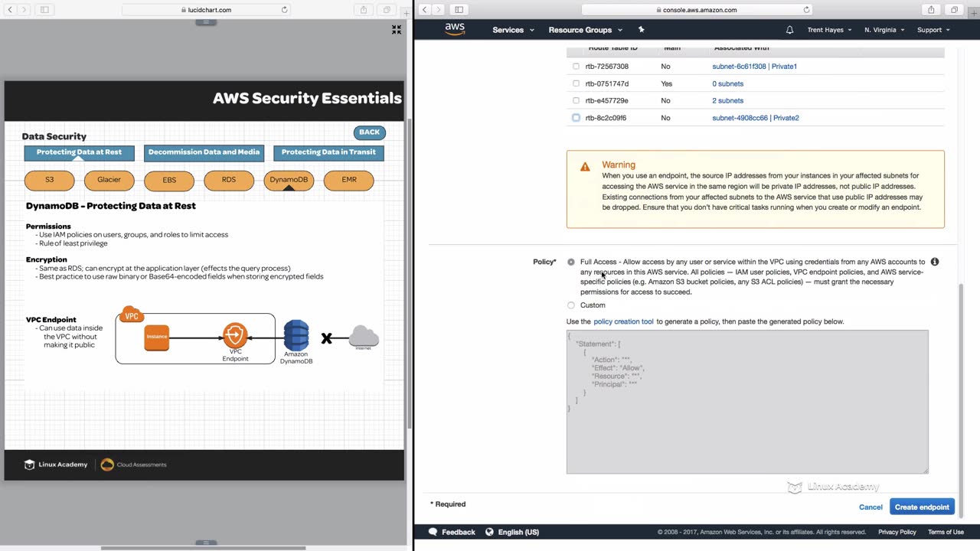The height and width of the screenshot is (551, 980).
Task: Select the Custom policy radio button
Action: point(571,305)
